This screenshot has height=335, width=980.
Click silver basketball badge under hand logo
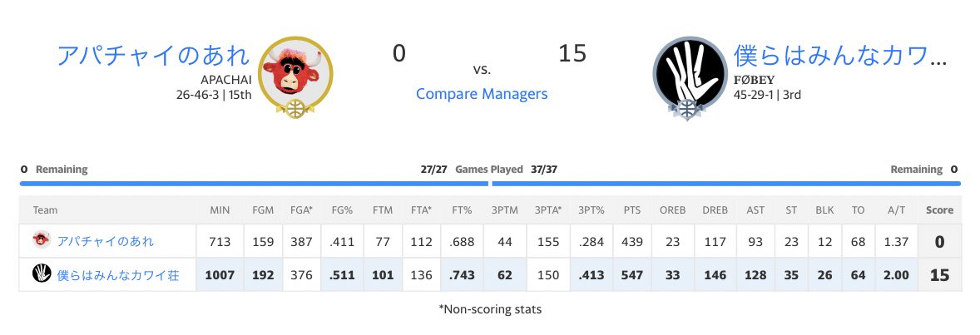(686, 109)
